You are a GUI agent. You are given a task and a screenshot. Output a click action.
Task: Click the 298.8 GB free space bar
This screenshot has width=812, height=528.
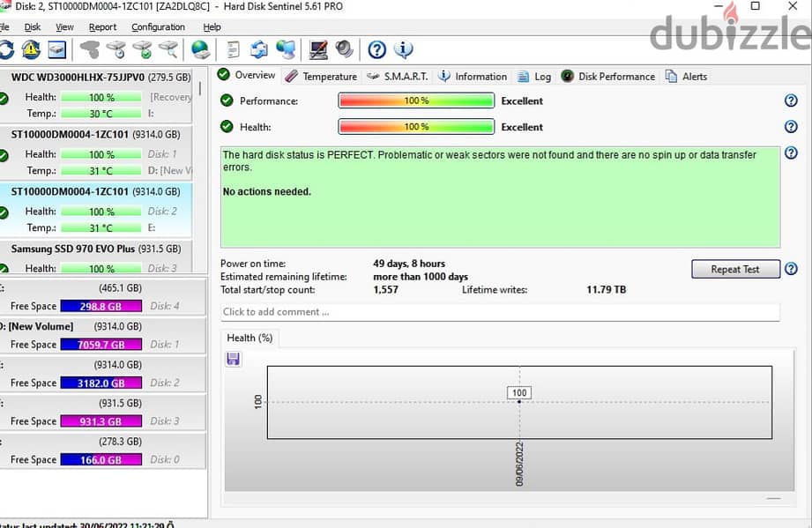101,306
